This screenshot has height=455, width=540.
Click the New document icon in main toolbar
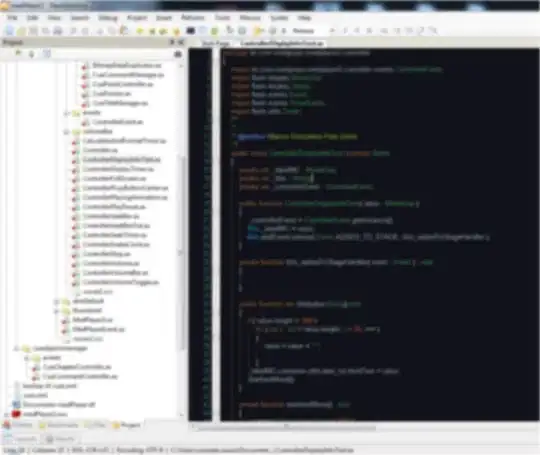pos(9,31)
